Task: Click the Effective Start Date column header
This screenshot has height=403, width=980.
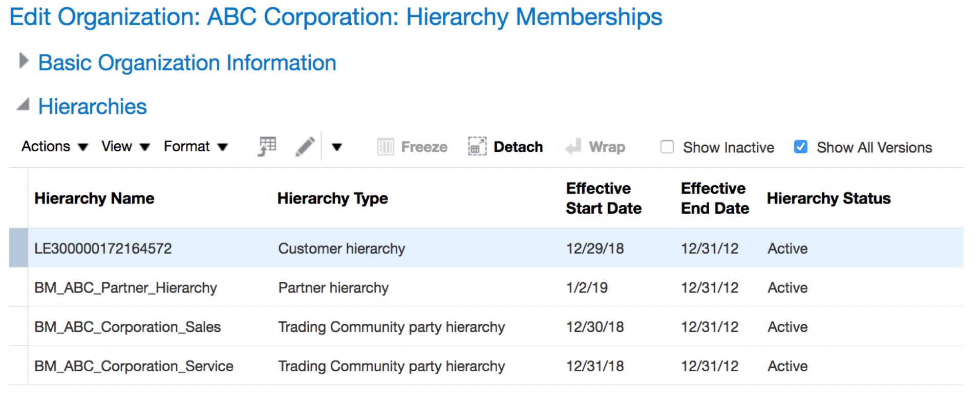Action: click(603, 198)
